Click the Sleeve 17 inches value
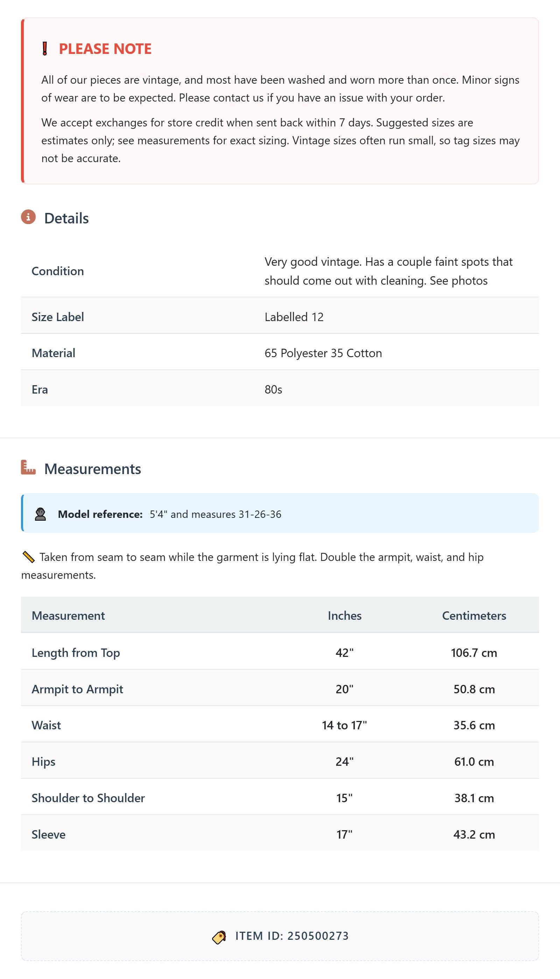This screenshot has width=560, height=979. (344, 834)
